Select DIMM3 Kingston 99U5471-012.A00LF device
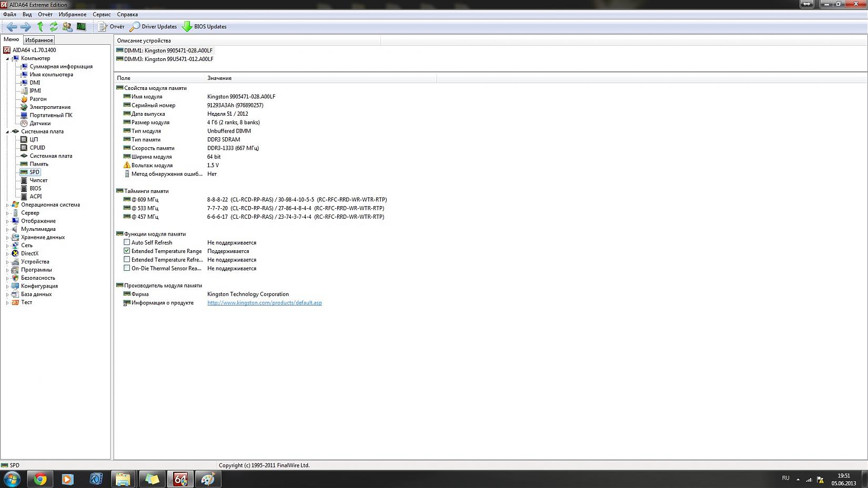 click(165, 59)
